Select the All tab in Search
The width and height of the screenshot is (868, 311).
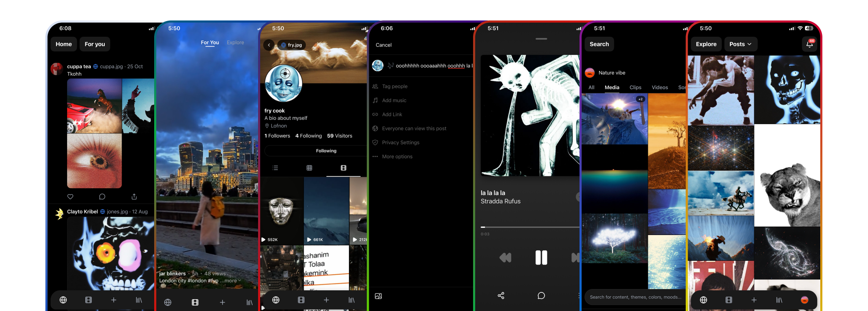591,87
